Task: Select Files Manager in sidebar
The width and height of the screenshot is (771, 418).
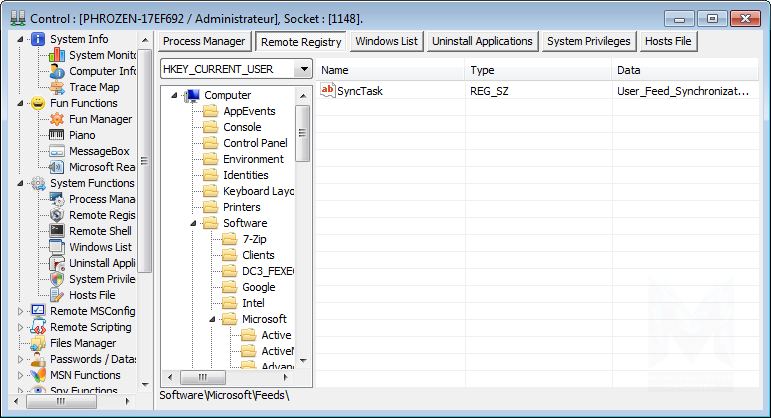Action: click(x=82, y=343)
